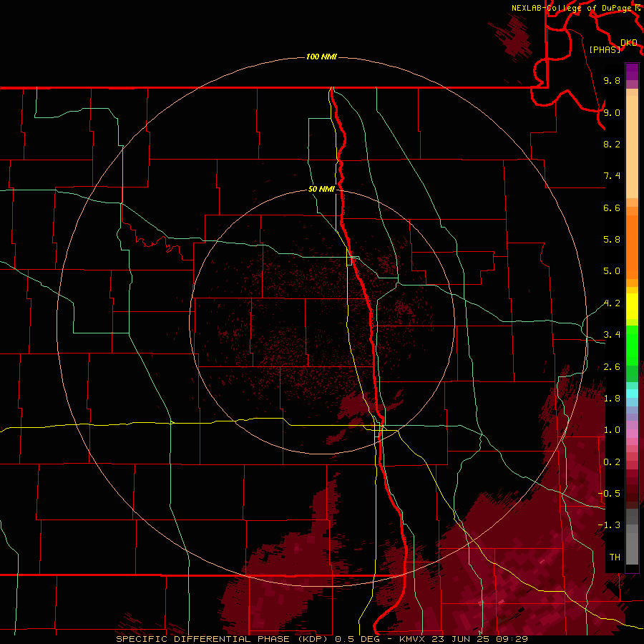Screen dimensions: 644x644
Task: Click the [PHAS] legend unit label
Action: pos(605,49)
